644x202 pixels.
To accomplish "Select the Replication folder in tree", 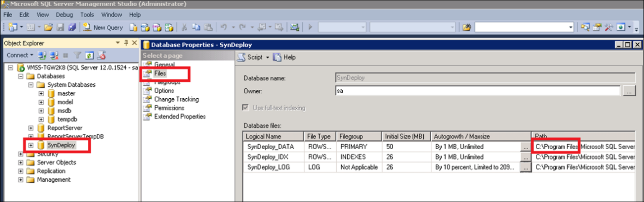I will click(51, 171).
